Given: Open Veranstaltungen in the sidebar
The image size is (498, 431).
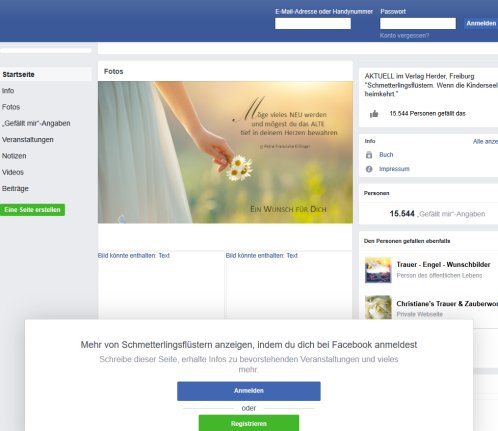Looking at the screenshot, I should pos(28,140).
